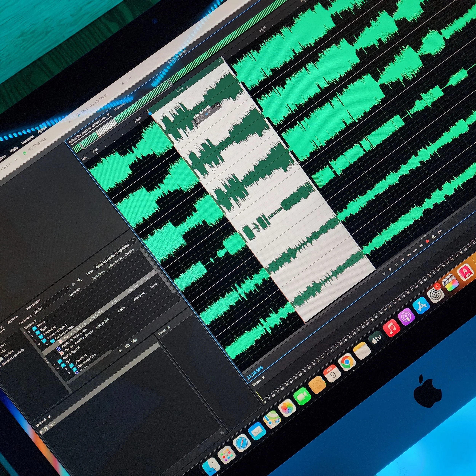The height and width of the screenshot is (476, 476).
Task: Click the Stop playback button
Action: [x=384, y=274]
